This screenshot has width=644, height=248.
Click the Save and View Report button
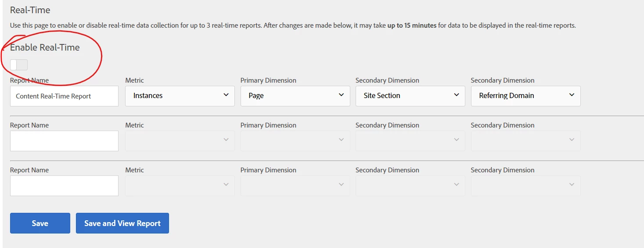122,223
